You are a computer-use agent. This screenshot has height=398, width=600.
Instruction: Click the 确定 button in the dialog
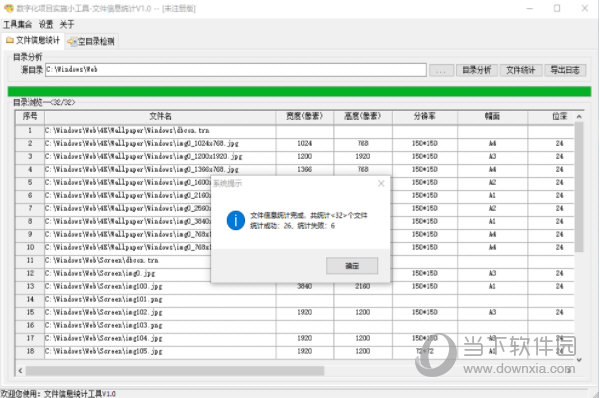tap(352, 266)
